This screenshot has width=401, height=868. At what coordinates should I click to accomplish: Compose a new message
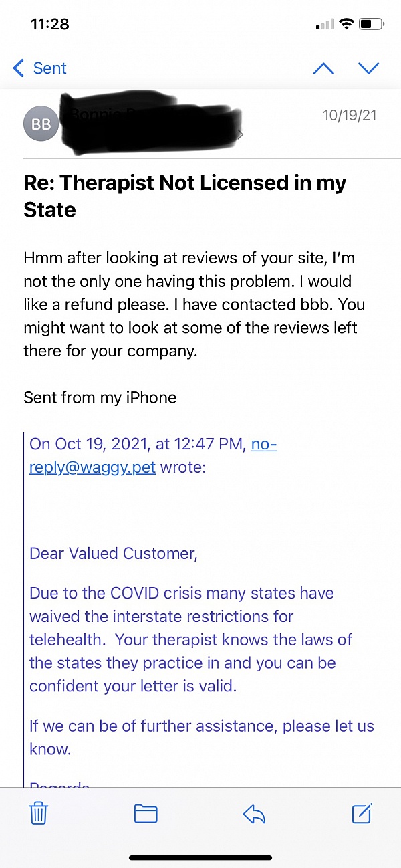(362, 813)
